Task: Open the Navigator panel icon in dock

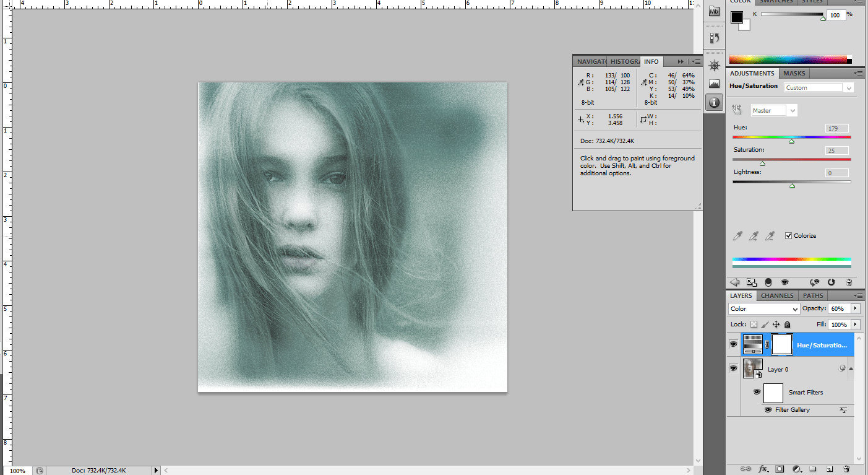Action: [x=715, y=66]
